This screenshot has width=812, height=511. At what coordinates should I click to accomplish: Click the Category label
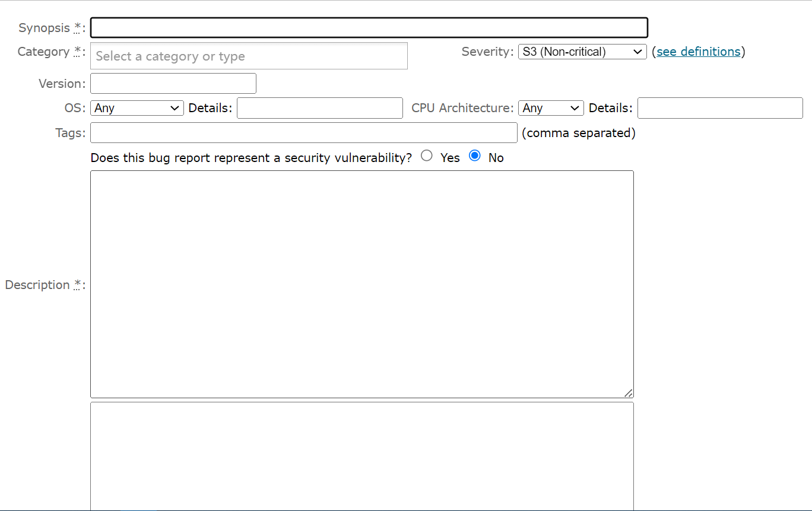pyautogui.click(x=52, y=52)
